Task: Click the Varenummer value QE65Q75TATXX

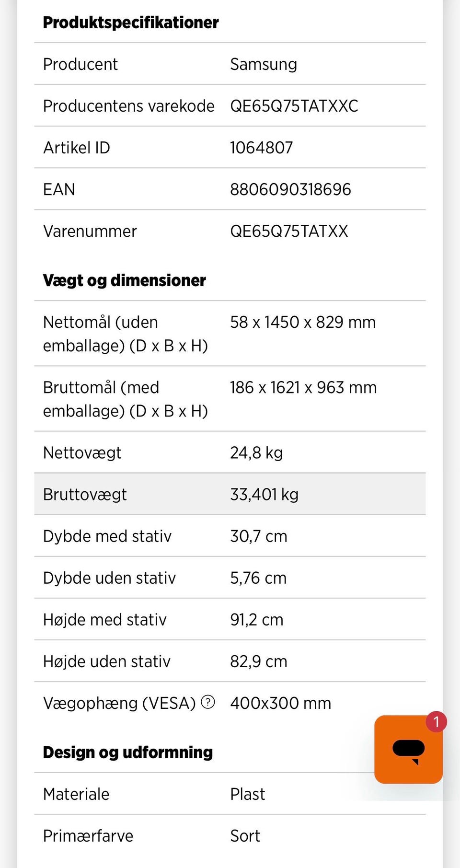Action: pos(289,231)
